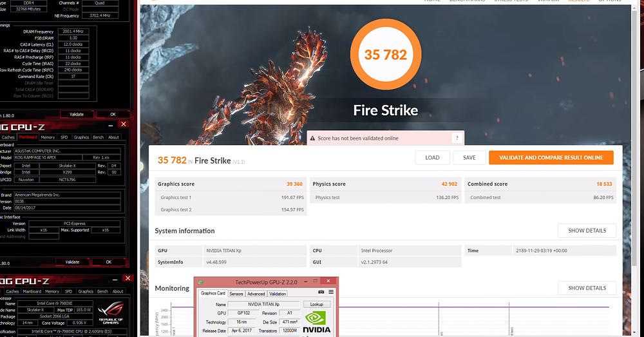Close the GPU-Z window
This screenshot has width=644, height=337.
(328, 281)
